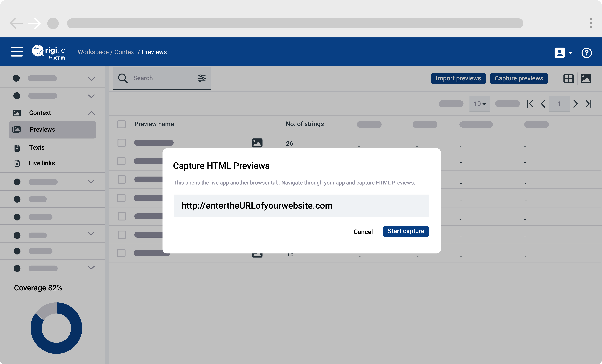
Task: Switch to image view icon
Action: coord(586,79)
